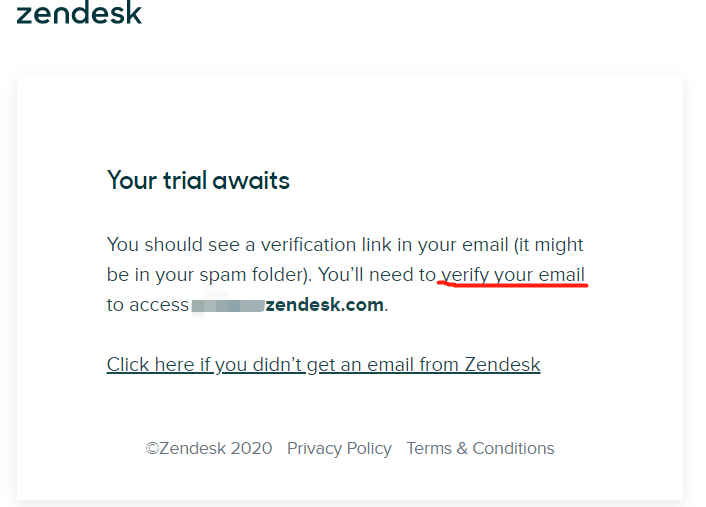Click the word 'Policy' in the footer
This screenshot has width=706, height=507.
(369, 449)
